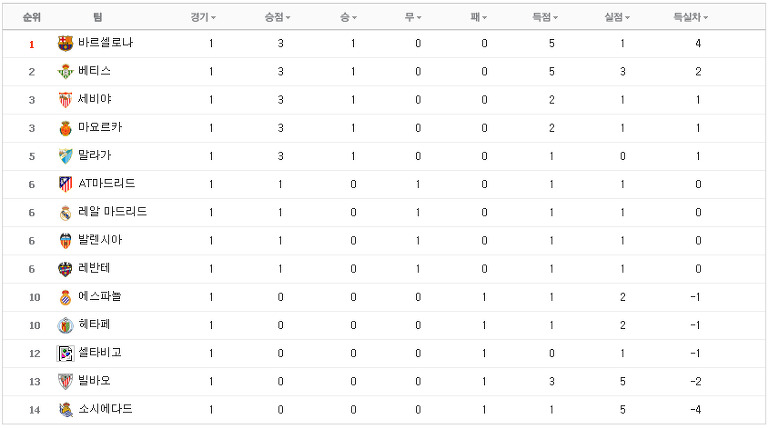Sort table by 실점 column
Image resolution: width=769 pixels, height=429 pixels.
617,18
